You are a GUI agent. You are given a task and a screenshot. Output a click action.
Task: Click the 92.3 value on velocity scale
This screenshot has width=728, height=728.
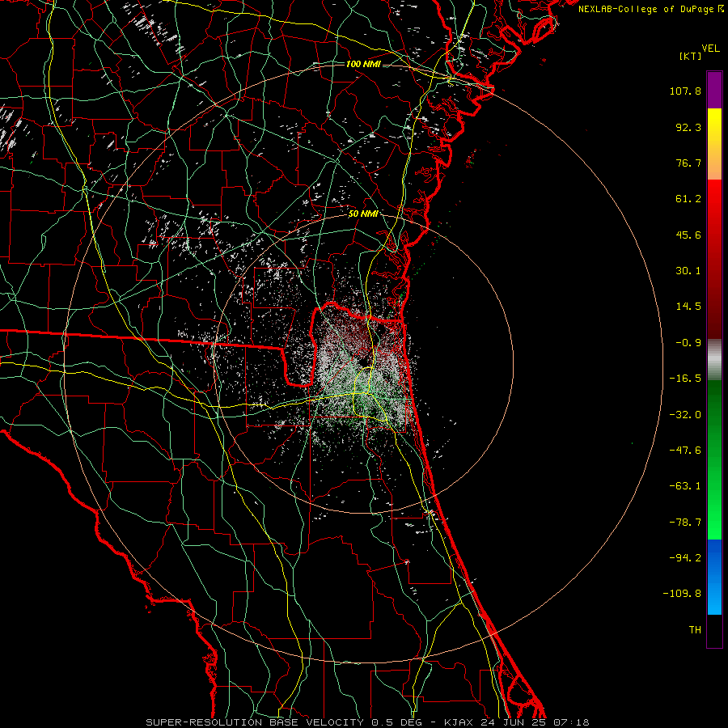pos(688,127)
